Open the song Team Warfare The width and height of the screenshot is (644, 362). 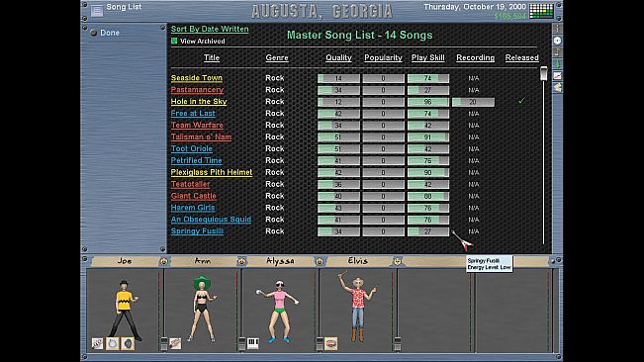(197, 126)
